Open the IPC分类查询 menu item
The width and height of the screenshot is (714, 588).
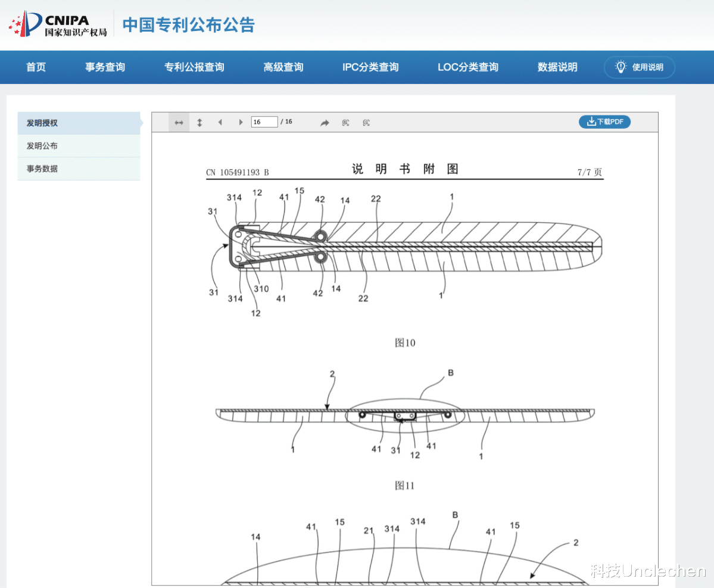[x=370, y=67]
